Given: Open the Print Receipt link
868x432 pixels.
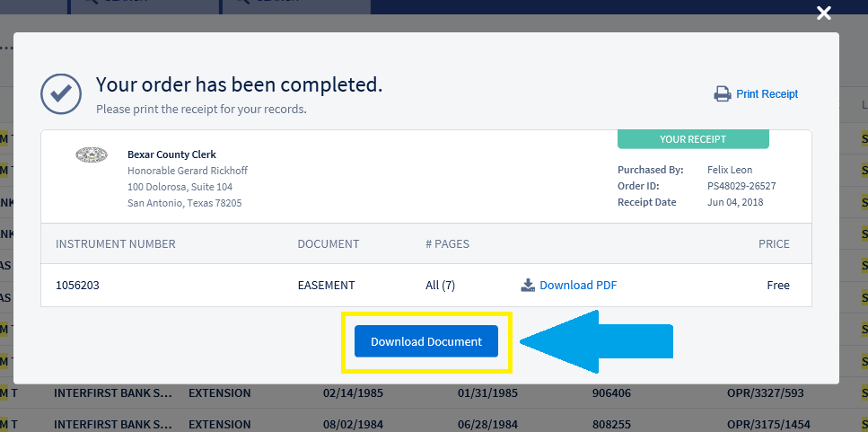Looking at the screenshot, I should pyautogui.click(x=767, y=94).
